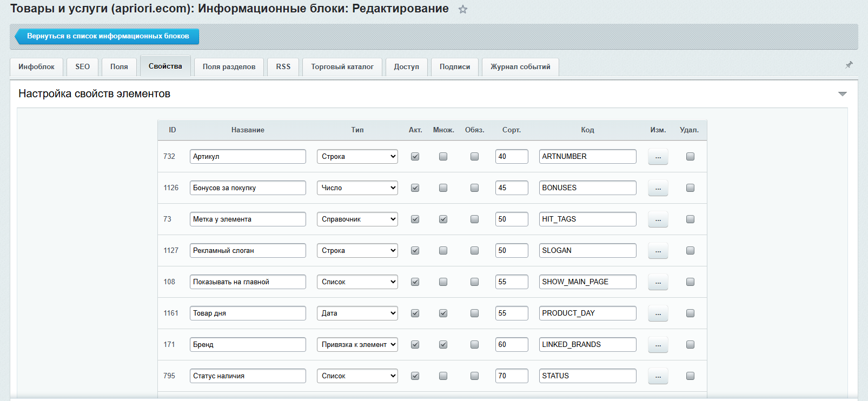Open the Подписи tab
Screen dimensions: 868x401
point(455,66)
